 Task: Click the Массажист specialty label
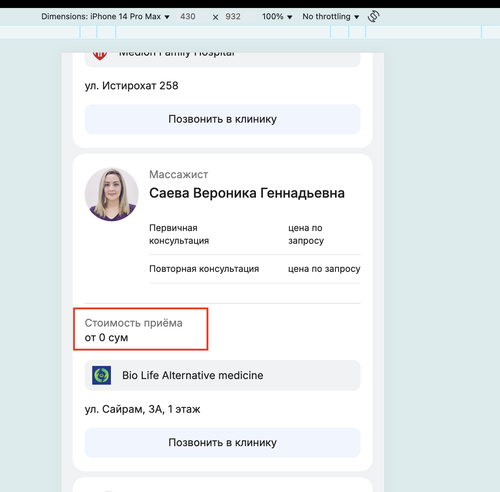click(x=179, y=174)
